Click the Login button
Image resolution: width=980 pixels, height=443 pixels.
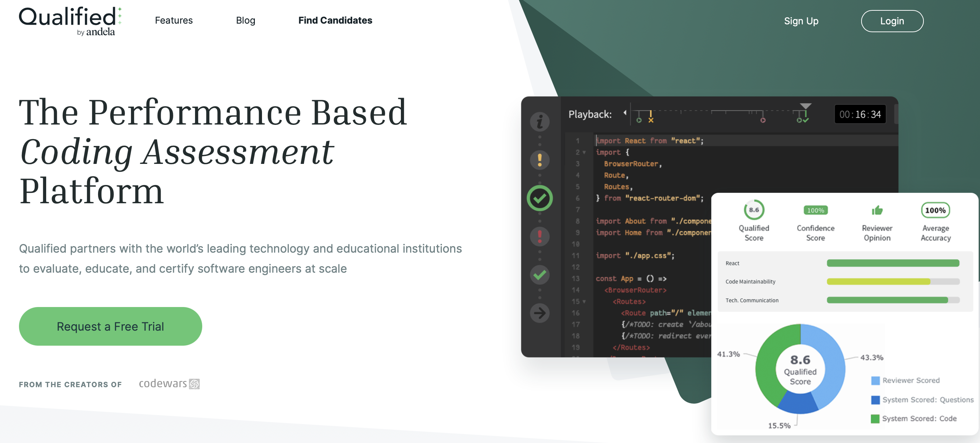(x=892, y=21)
